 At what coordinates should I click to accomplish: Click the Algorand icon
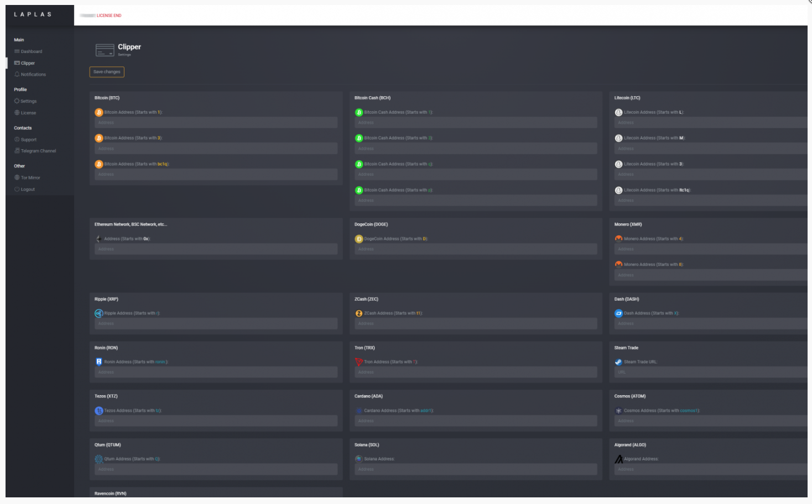coord(619,459)
